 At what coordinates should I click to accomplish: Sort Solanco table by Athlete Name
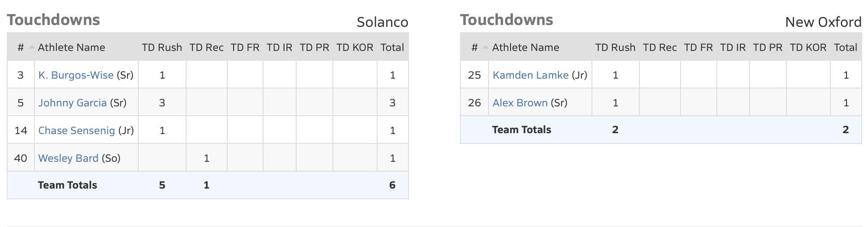[x=71, y=47]
